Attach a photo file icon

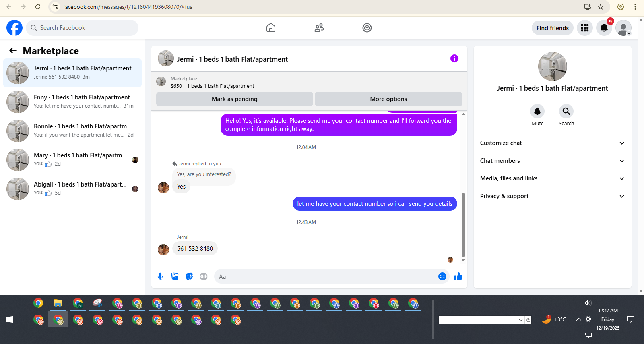pos(175,276)
